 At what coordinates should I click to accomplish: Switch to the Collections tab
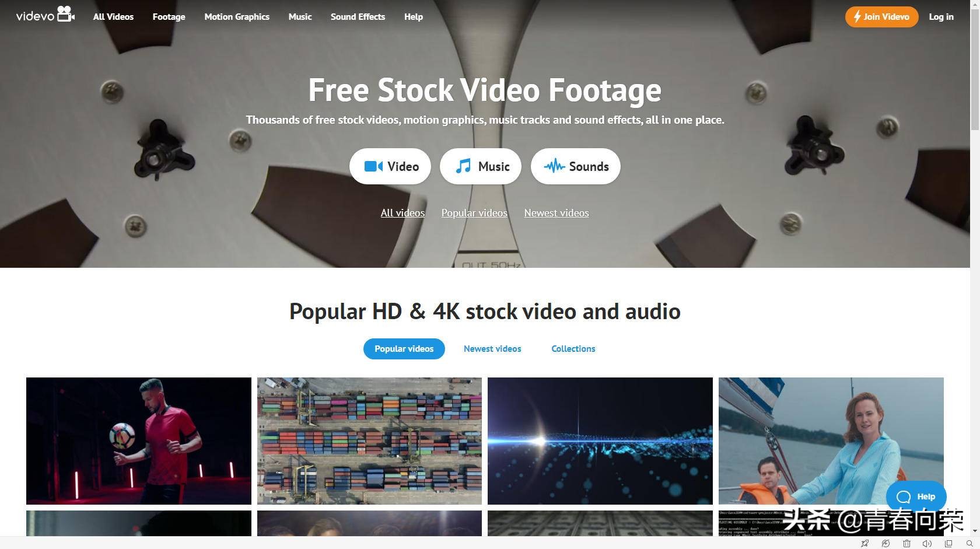tap(573, 349)
